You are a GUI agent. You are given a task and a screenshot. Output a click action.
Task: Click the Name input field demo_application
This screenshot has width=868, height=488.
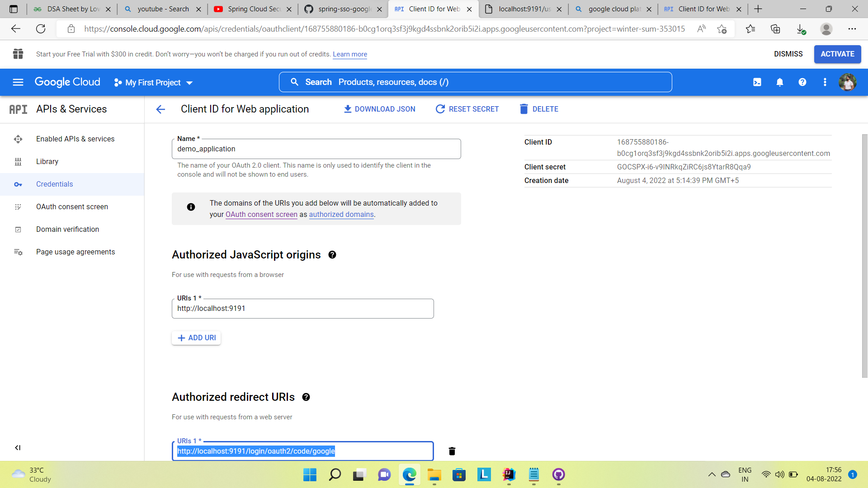tap(316, 149)
